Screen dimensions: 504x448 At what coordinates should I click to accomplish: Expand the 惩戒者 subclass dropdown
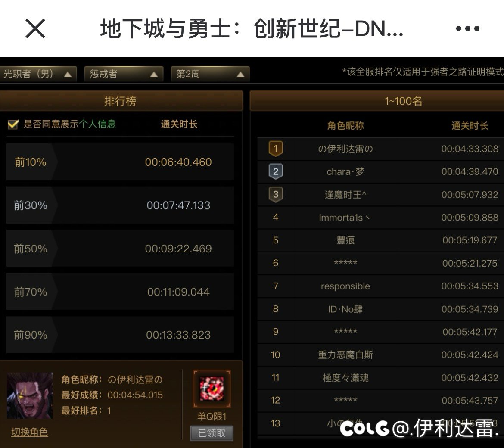pyautogui.click(x=124, y=74)
